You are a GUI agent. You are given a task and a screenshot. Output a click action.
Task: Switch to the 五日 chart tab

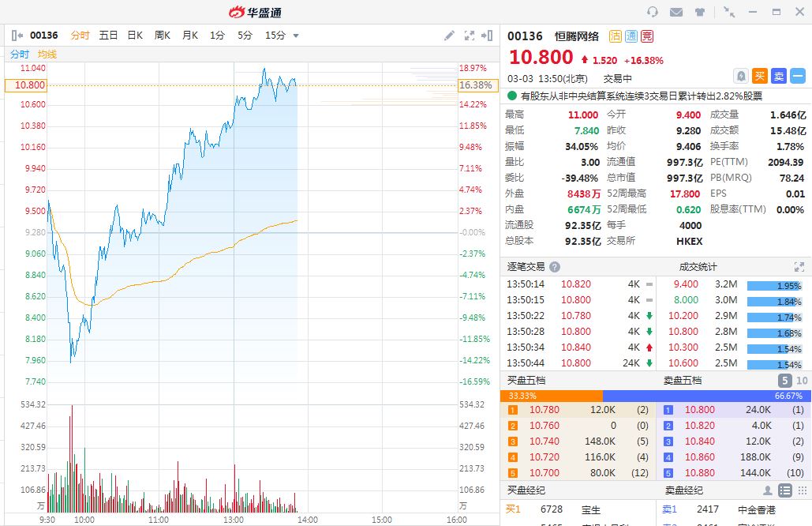(x=108, y=36)
